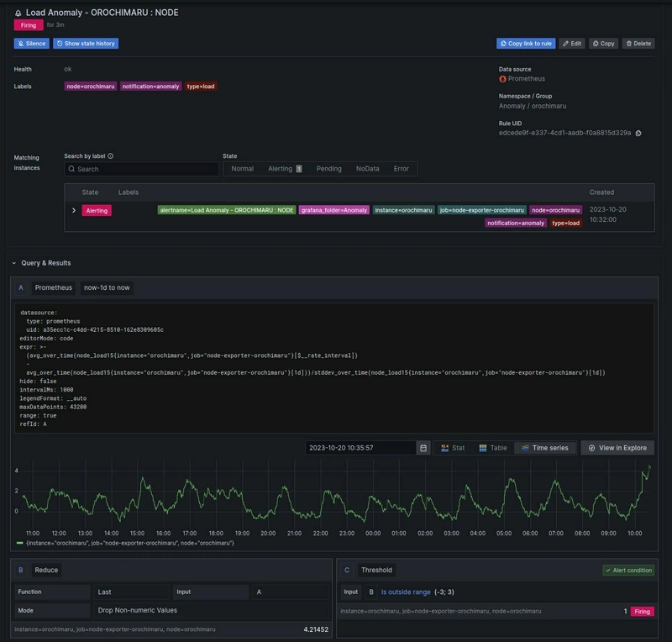Show state history of the rule
Image resolution: width=672 pixels, height=642 pixels.
pos(86,44)
